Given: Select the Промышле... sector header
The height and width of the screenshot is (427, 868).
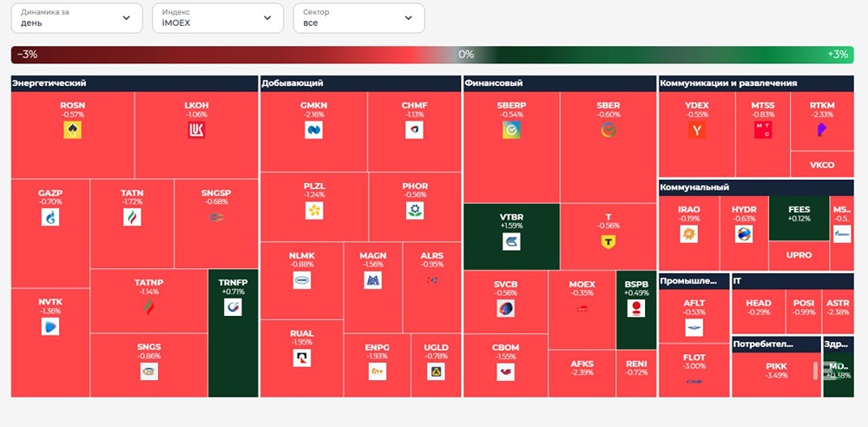Looking at the screenshot, I should tap(694, 281).
